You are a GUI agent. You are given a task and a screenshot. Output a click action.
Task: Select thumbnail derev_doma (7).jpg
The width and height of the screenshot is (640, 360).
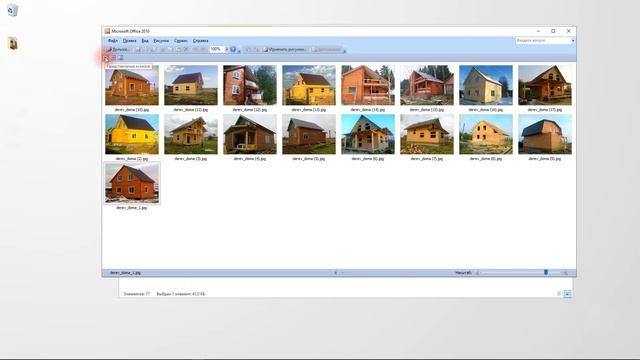[x=427, y=134]
